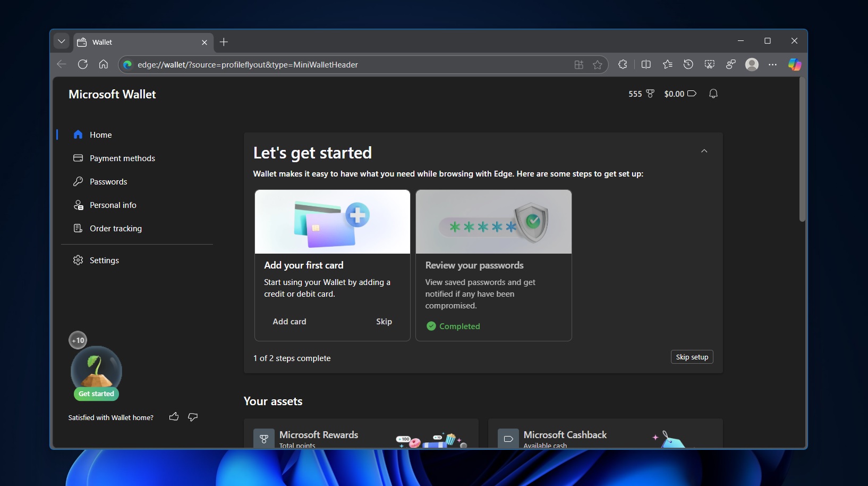Open the tab search dropdown arrow

62,41
